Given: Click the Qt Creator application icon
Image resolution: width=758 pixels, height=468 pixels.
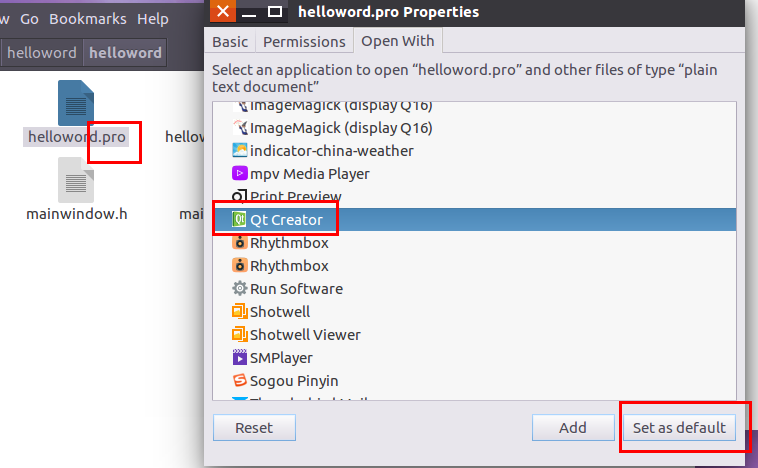Looking at the screenshot, I should 239,219.
